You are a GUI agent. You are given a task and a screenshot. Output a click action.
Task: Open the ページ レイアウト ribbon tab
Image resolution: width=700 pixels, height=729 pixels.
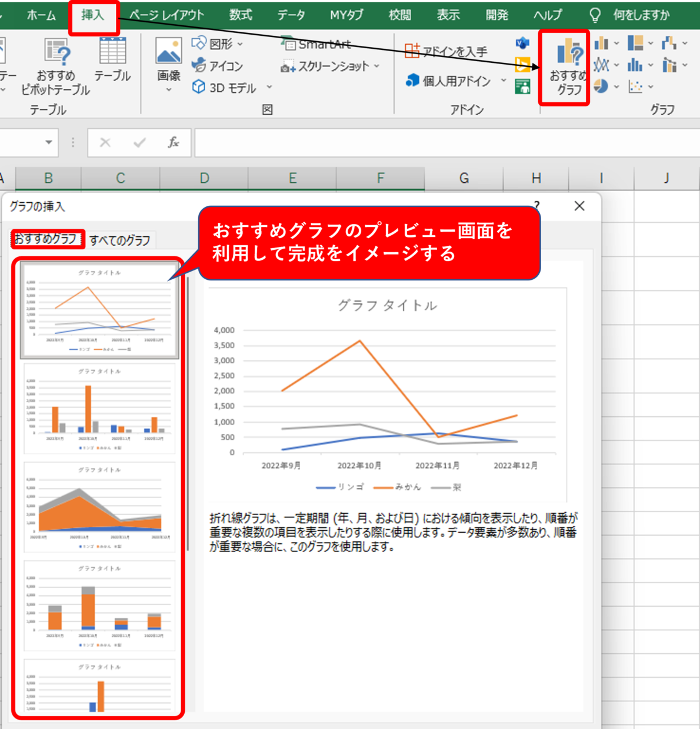[x=166, y=15]
